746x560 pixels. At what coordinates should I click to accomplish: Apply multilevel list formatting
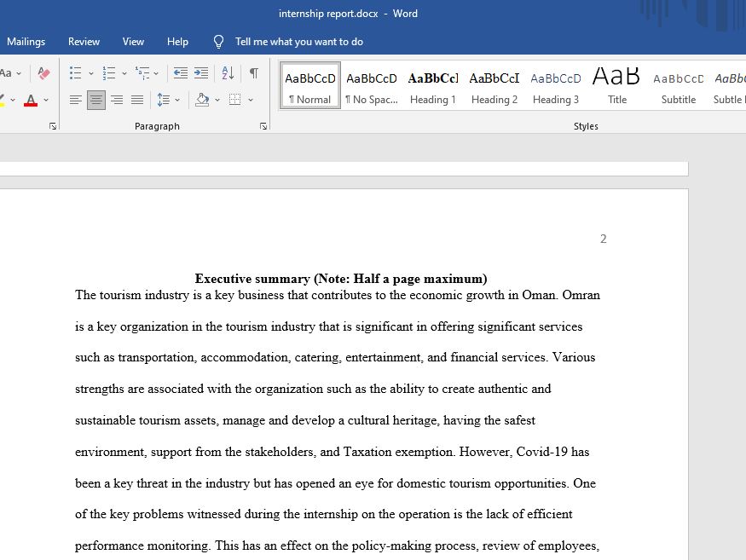click(142, 73)
